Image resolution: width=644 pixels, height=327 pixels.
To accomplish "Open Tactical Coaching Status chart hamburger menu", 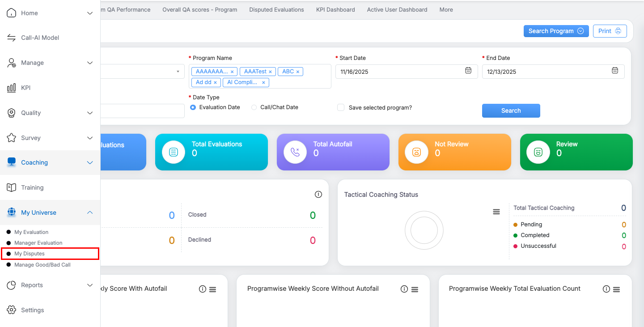I will click(x=496, y=212).
